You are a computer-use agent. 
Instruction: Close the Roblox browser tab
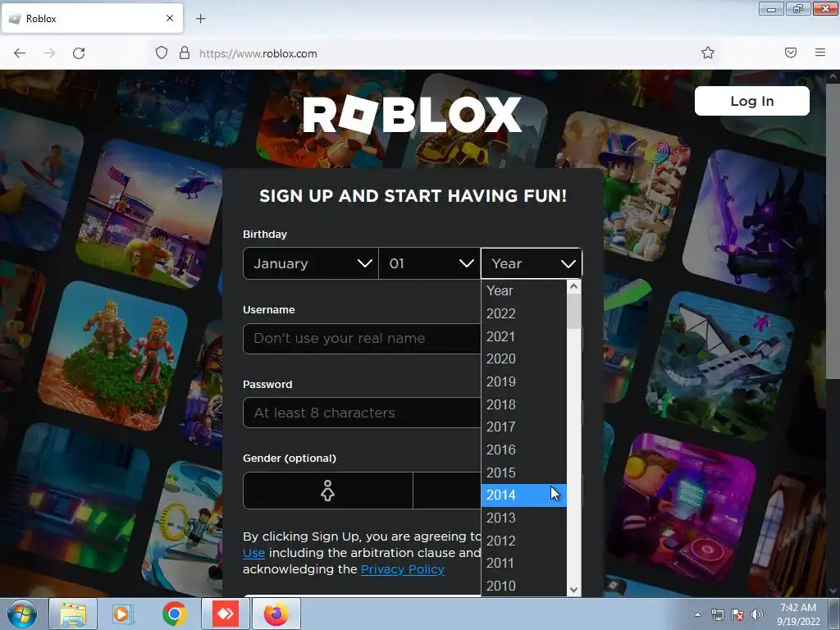(x=170, y=18)
